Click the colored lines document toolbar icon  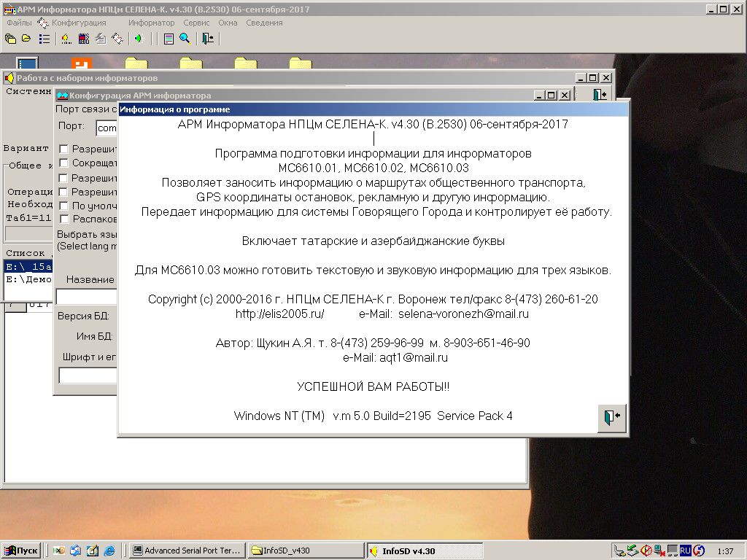click(x=169, y=39)
